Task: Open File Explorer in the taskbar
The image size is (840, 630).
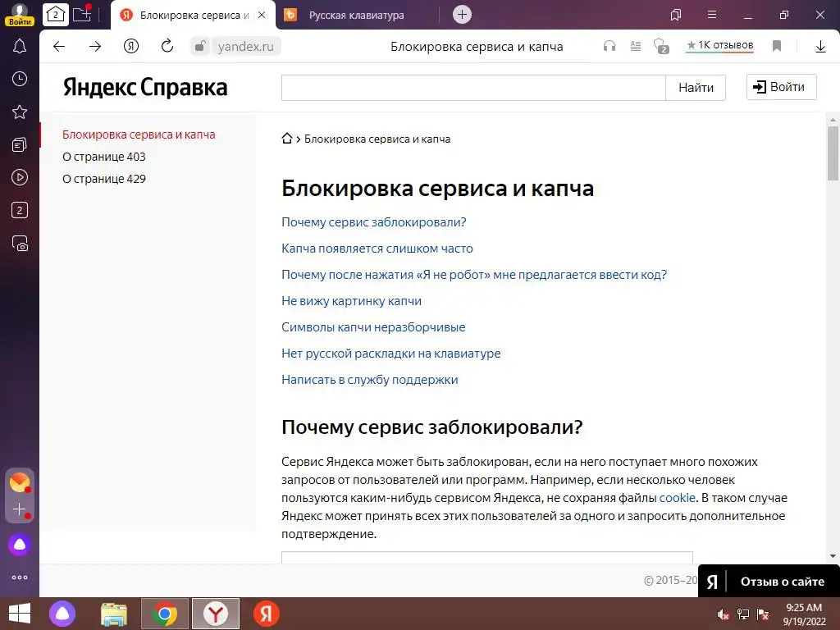Action: point(114,614)
